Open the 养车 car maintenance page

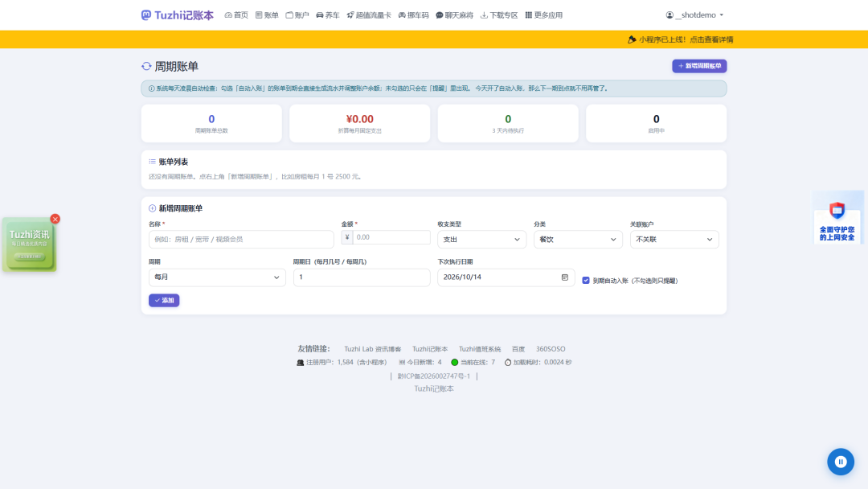click(x=328, y=15)
